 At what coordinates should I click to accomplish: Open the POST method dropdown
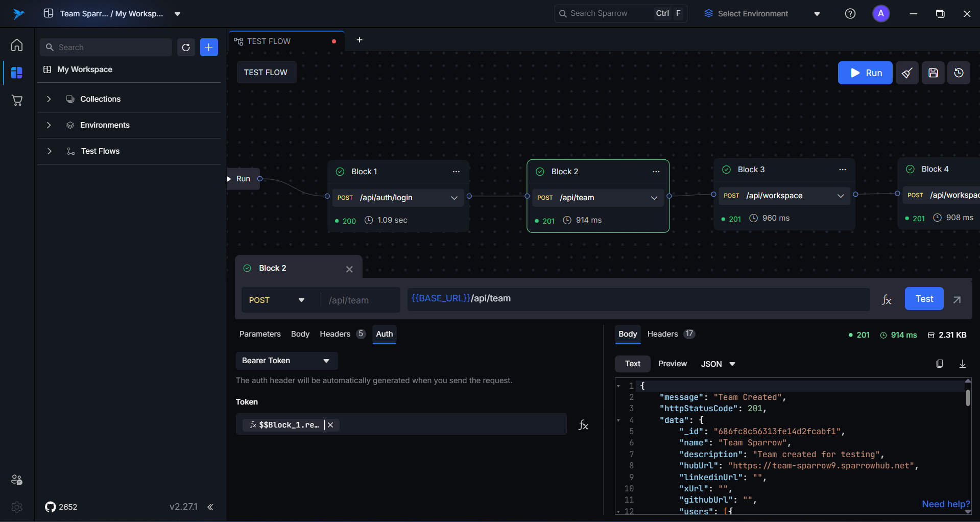[x=277, y=300]
